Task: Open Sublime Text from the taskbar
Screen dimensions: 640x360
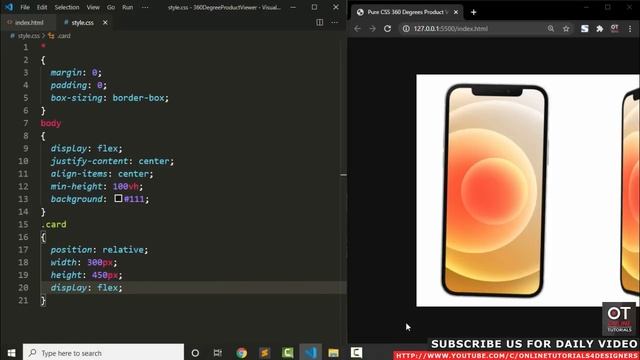Action: (x=264, y=353)
